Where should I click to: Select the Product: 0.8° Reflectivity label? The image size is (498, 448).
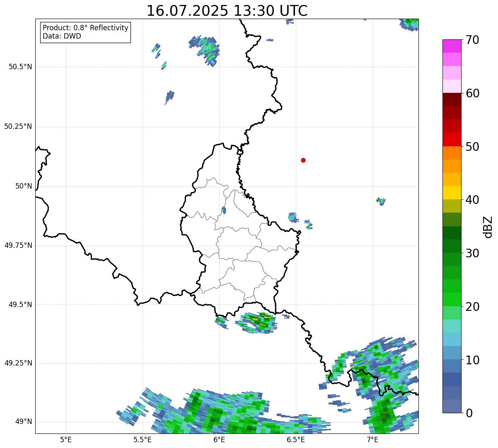coord(86,28)
